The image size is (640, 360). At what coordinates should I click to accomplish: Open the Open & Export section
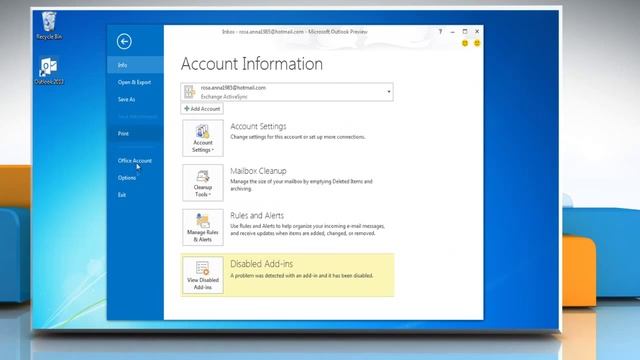point(136,82)
